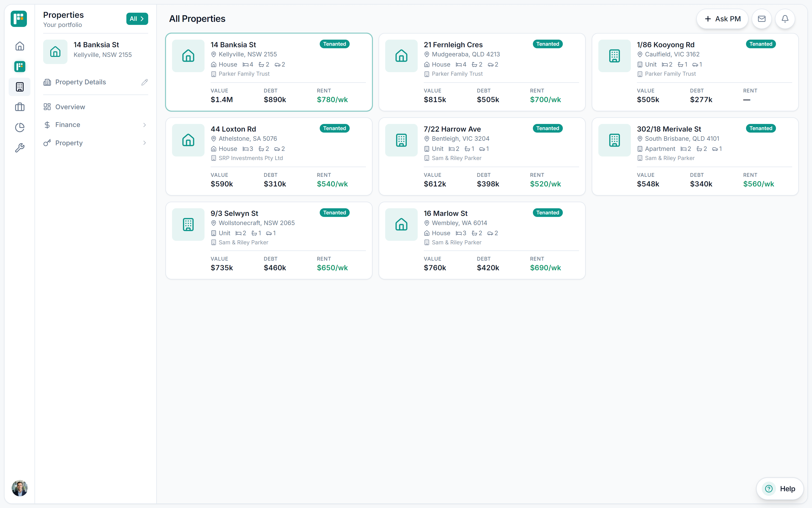Click the 14 Banksia St sidebar house icon
Screen dimensions: 812x508
tap(55, 51)
